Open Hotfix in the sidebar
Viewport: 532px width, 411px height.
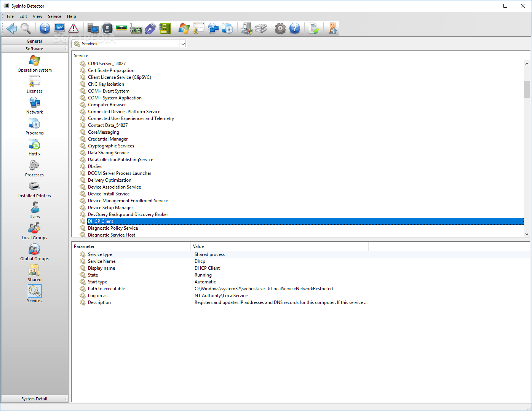tap(35, 147)
